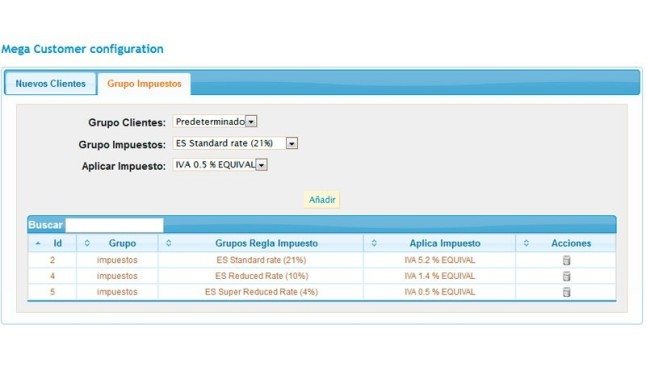Click impuestos cell in row Id 5
This screenshot has width=646, height=366.
(117, 292)
